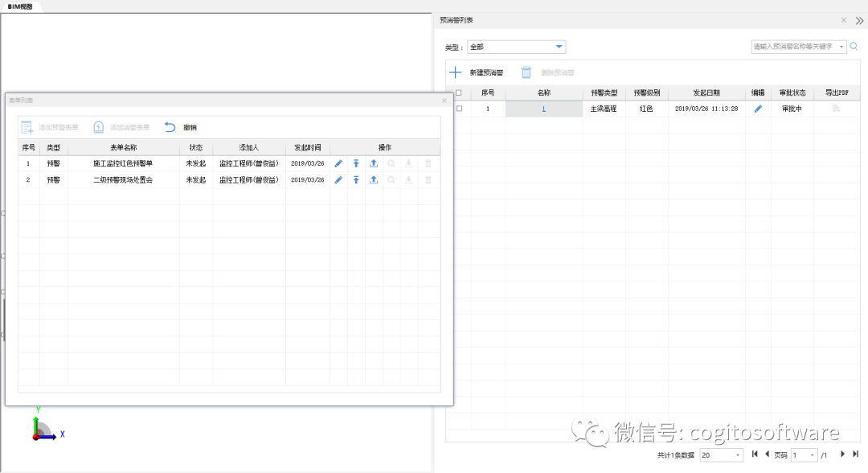The width and height of the screenshot is (868, 473).
Task: Go to first page in pagination
Action: point(755,454)
